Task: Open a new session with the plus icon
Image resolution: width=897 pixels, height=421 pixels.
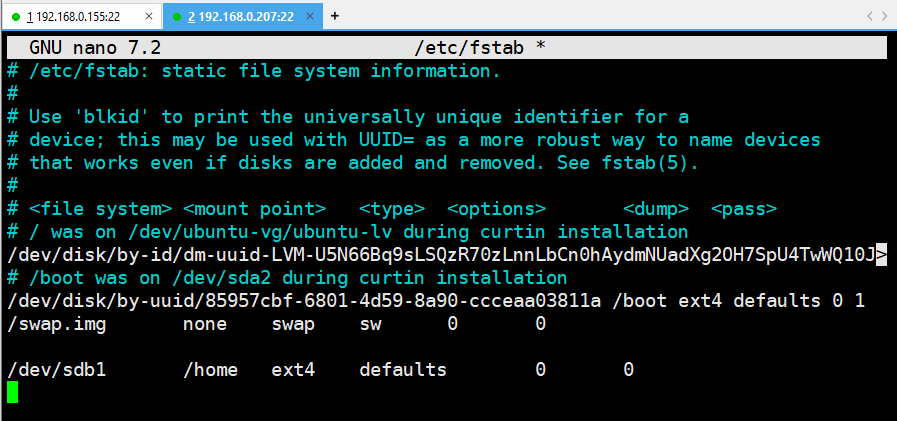Action: (335, 16)
